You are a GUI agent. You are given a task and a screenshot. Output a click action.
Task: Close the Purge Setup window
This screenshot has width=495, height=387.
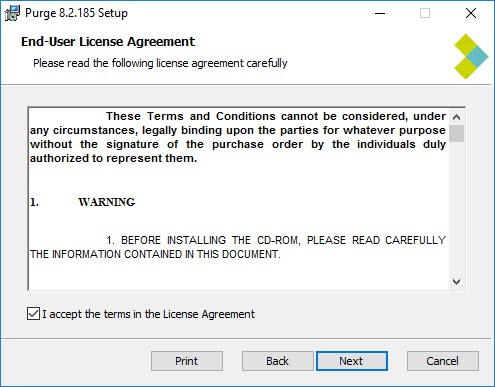(471, 13)
